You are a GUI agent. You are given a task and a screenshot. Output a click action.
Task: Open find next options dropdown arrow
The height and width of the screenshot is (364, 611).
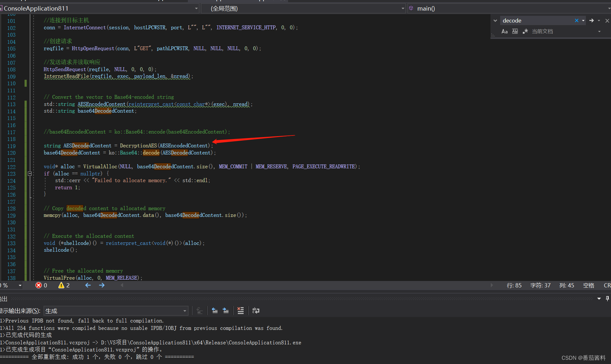[599, 21]
